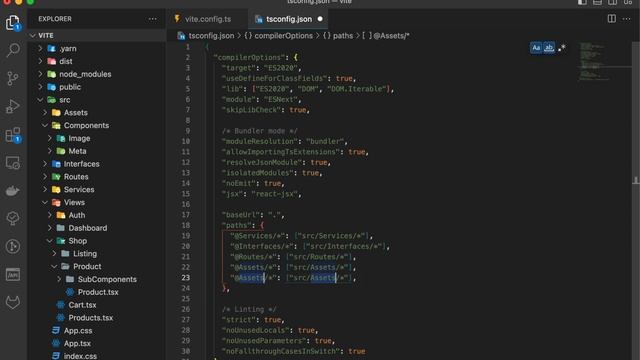Image resolution: width=640 pixels, height=360 pixels.
Task: Split the editor to the right
Action: tap(611, 19)
